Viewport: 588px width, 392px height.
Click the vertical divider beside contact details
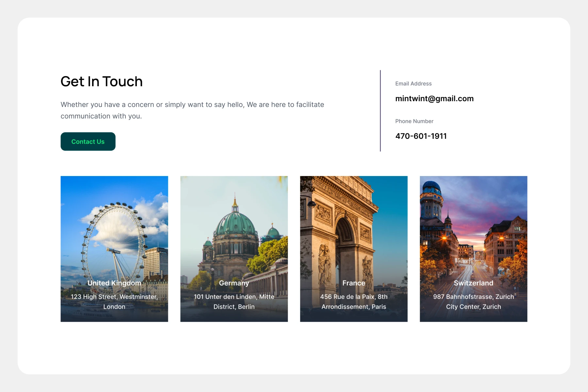(380, 110)
